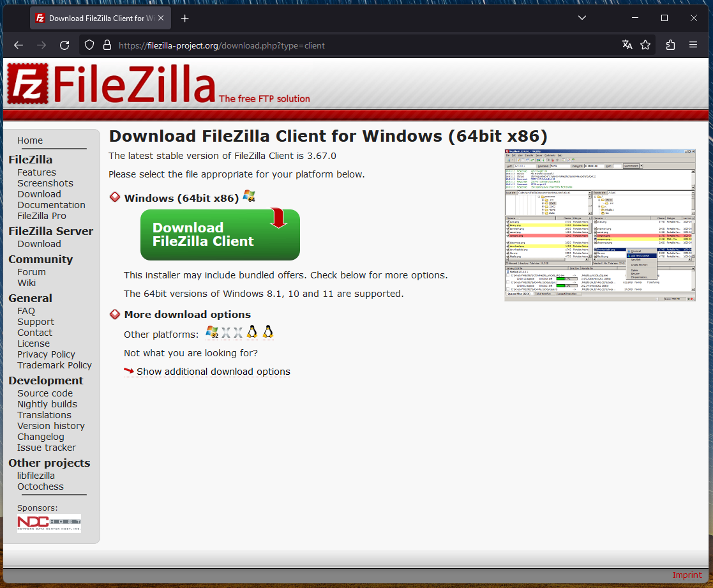Open the Screenshots sidebar link
The height and width of the screenshot is (588, 713).
tap(45, 183)
